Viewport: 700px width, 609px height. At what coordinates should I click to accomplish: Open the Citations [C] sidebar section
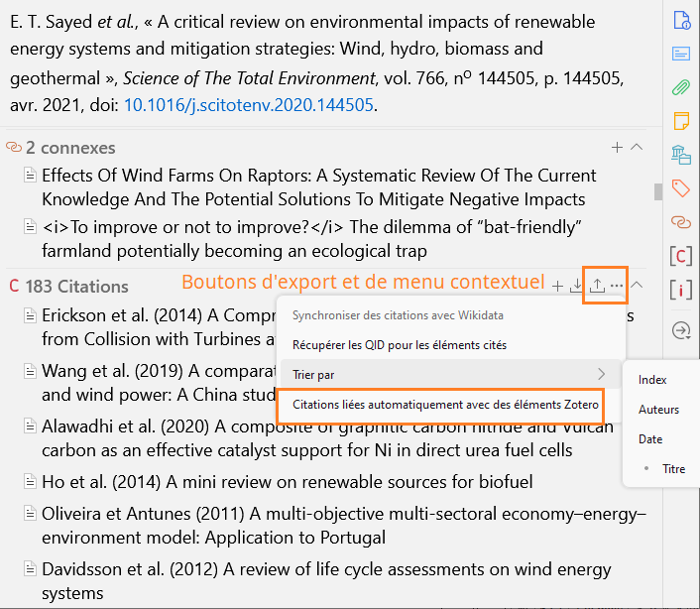[681, 256]
